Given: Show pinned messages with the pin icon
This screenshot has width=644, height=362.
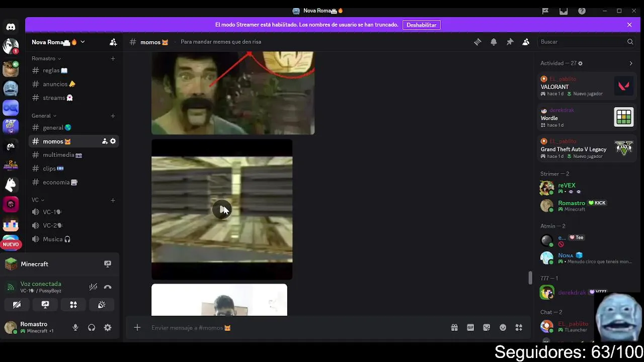Looking at the screenshot, I should tap(510, 42).
